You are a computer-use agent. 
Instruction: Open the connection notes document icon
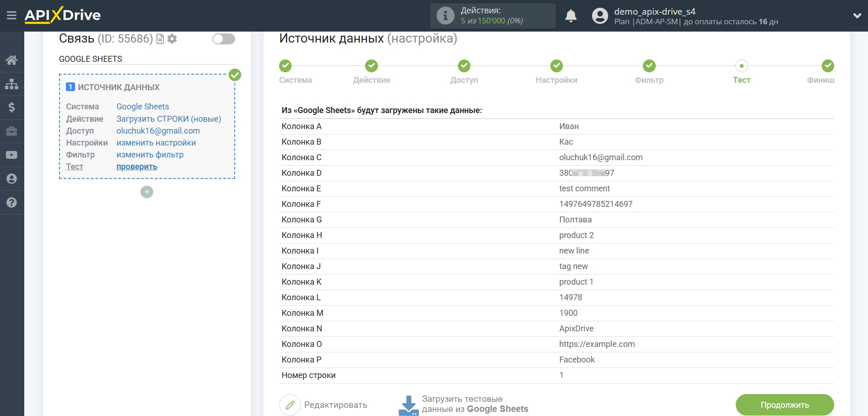pos(160,39)
